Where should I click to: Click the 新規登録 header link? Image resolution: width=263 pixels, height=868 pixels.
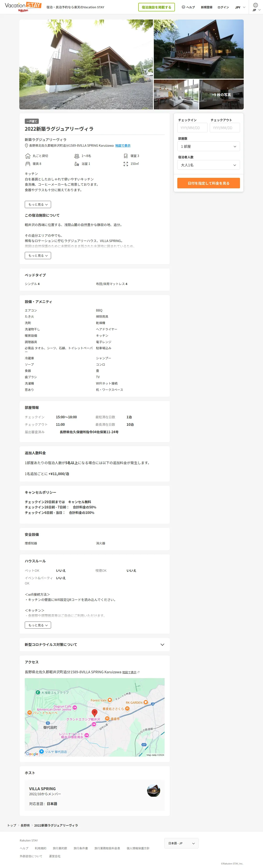206,7
